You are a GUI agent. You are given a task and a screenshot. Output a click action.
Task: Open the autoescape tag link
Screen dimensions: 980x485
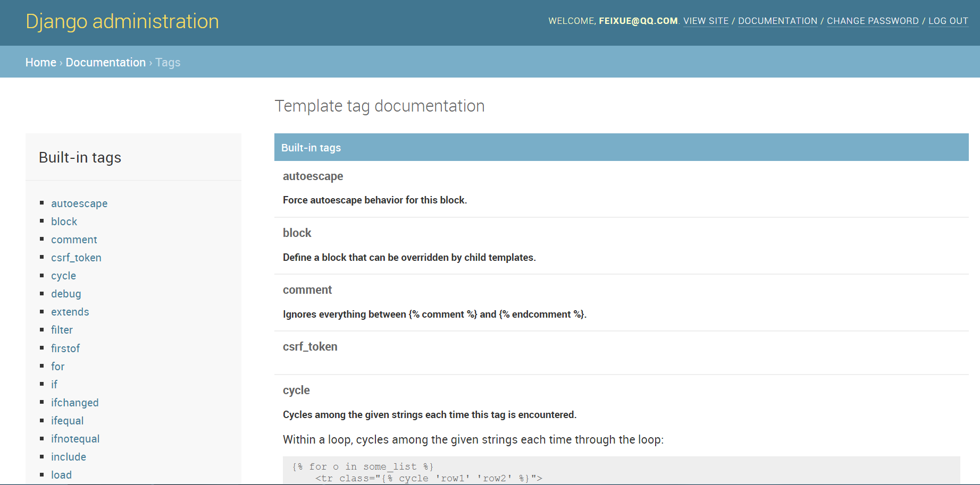79,203
